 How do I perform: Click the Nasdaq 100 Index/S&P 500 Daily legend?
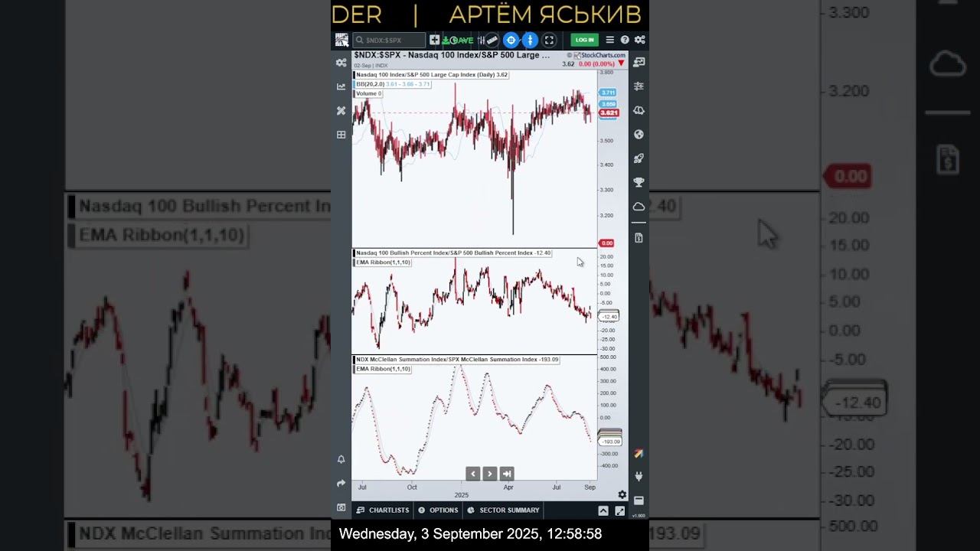coord(432,75)
